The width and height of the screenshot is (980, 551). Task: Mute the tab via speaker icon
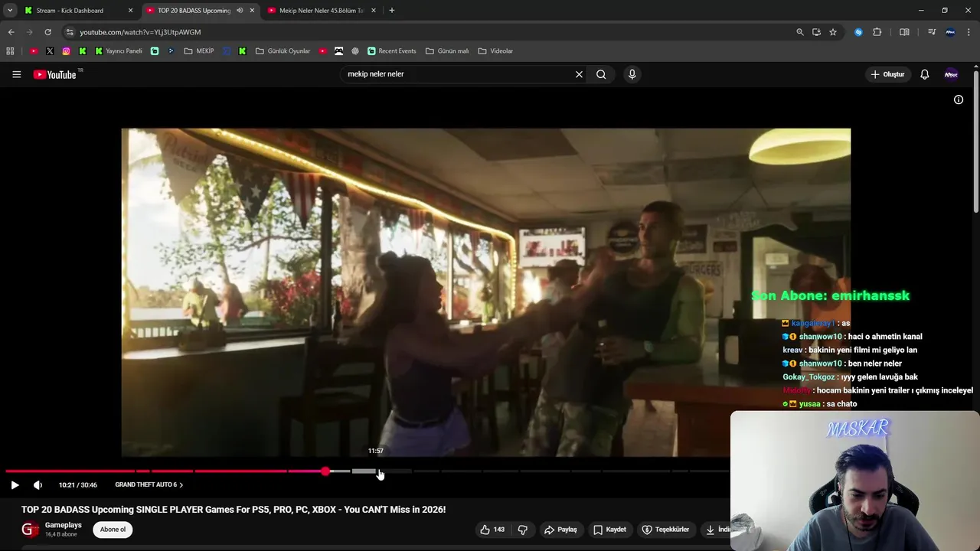click(240, 11)
